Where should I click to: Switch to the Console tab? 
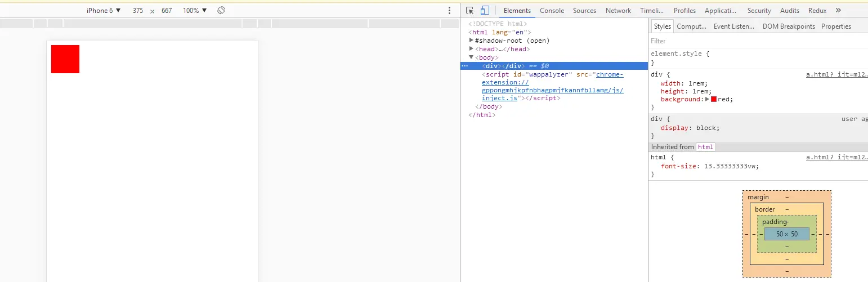552,10
